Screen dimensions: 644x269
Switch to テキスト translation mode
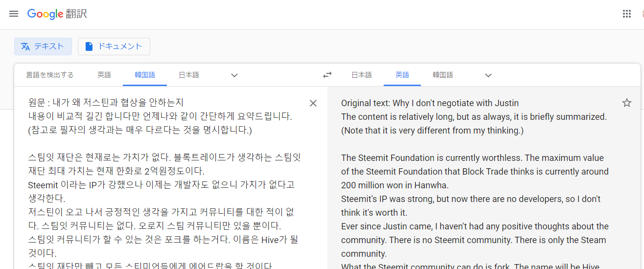(x=43, y=46)
